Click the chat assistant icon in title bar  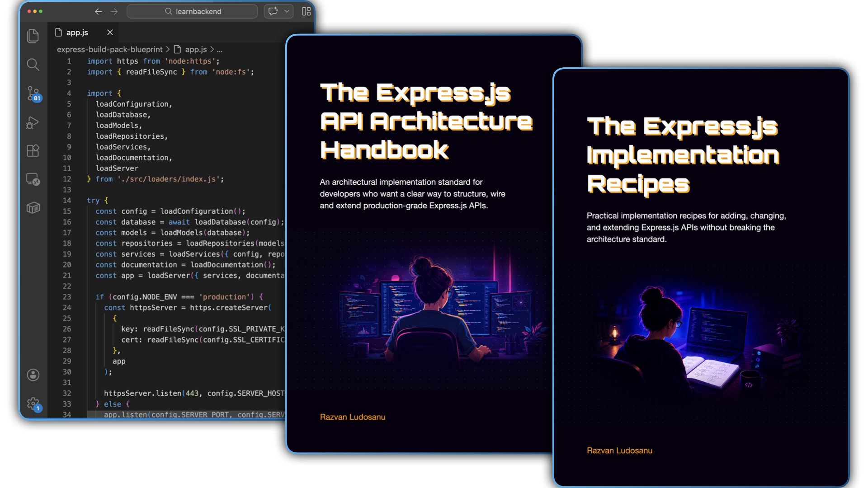[273, 11]
